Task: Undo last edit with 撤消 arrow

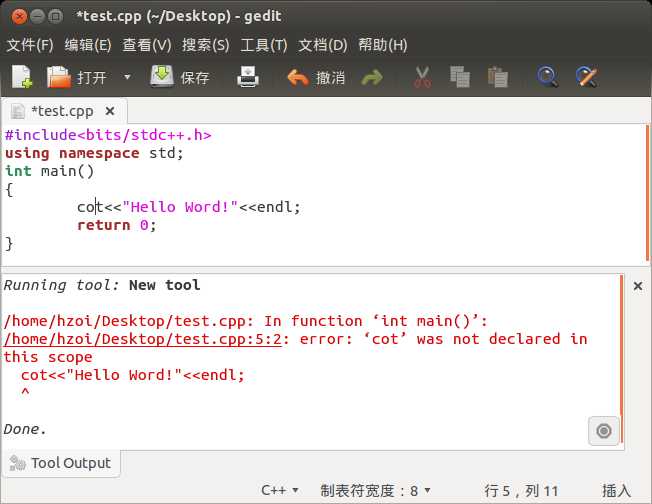Action: click(316, 78)
